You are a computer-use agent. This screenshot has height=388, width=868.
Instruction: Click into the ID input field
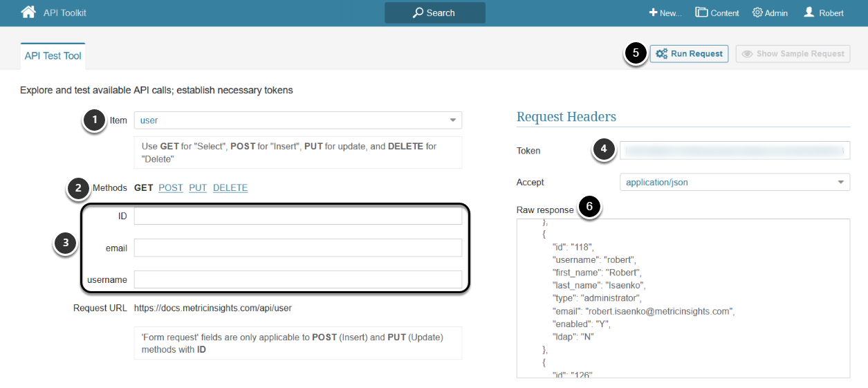(298, 216)
